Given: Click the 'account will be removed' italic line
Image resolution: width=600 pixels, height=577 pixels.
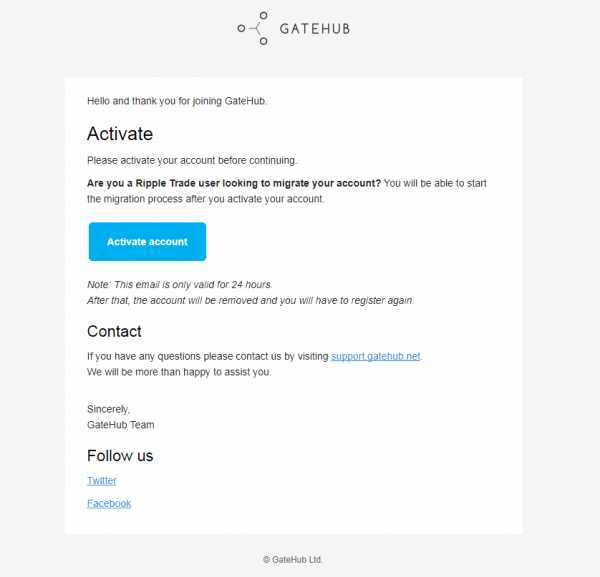Looking at the screenshot, I should [251, 300].
